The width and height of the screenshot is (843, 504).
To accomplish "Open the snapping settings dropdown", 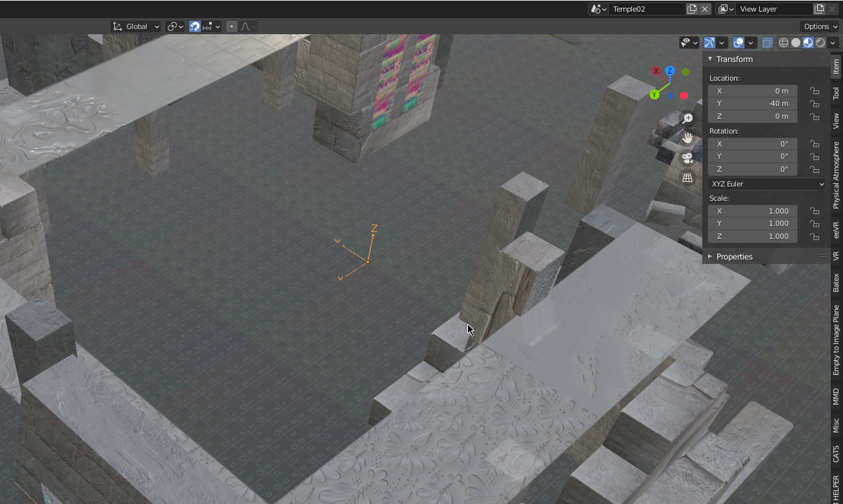I will tap(217, 26).
